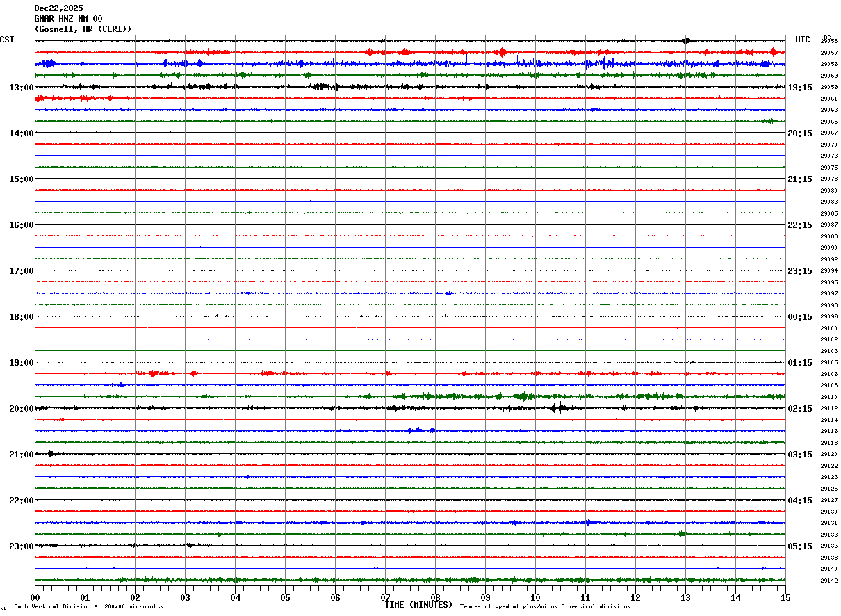Click the DC offset value '29099'
Screen dimensions: 841x616
(x=828, y=316)
